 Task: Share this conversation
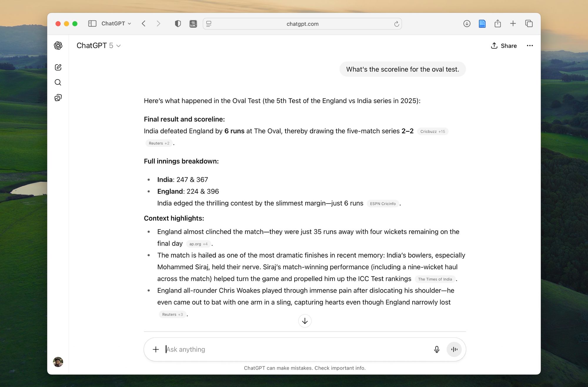[x=504, y=46]
